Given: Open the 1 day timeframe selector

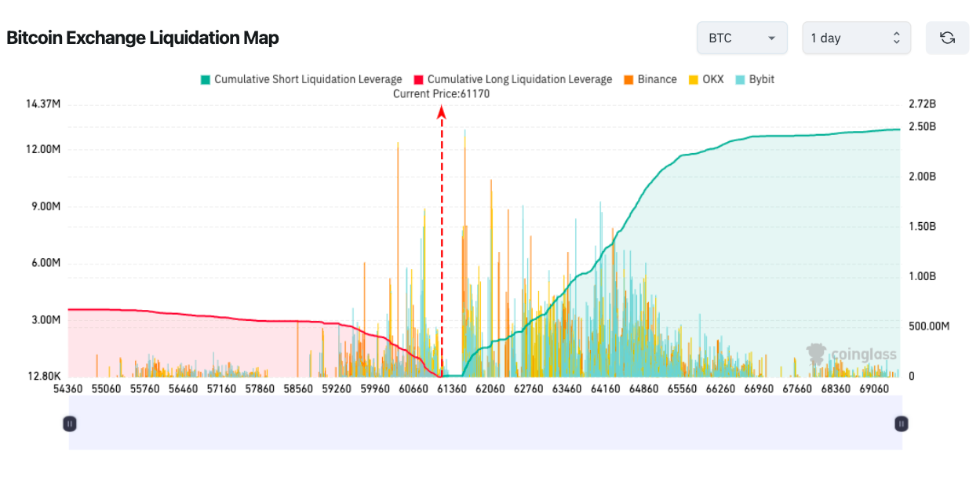Looking at the screenshot, I should tap(856, 38).
